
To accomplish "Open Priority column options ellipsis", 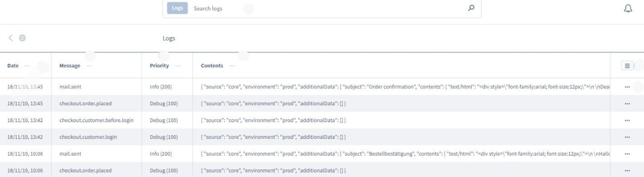I will pos(177,66).
